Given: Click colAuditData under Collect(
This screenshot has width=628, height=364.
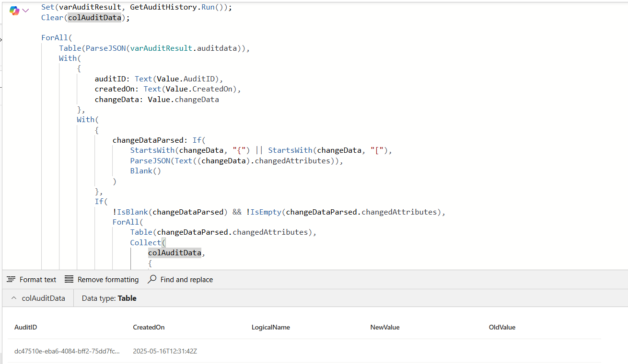Looking at the screenshot, I should (x=174, y=253).
